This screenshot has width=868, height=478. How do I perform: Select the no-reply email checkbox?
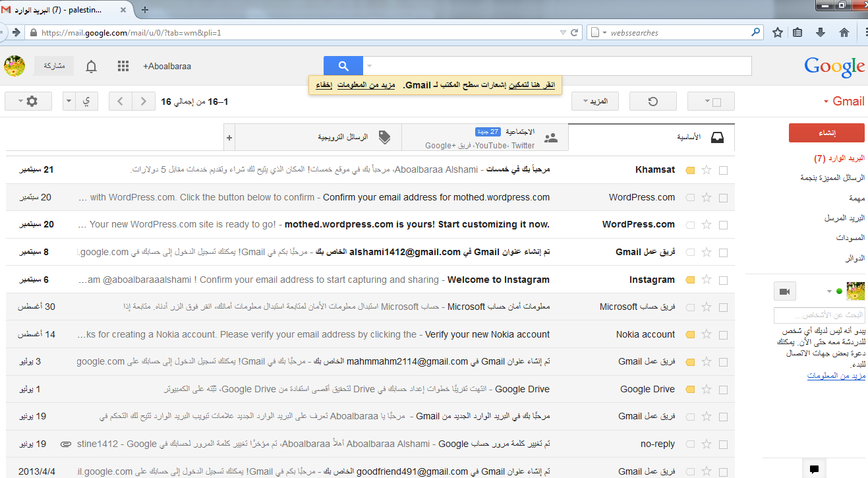pyautogui.click(x=723, y=444)
